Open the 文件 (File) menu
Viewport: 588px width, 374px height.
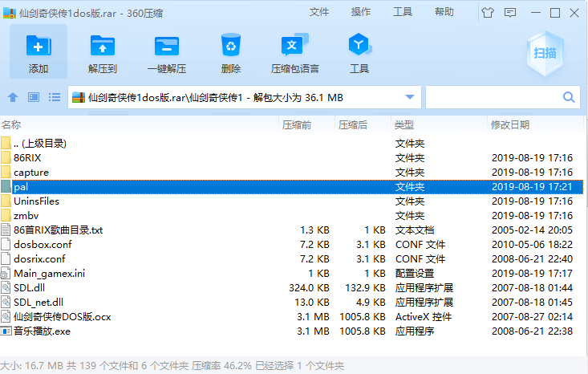[x=319, y=12]
